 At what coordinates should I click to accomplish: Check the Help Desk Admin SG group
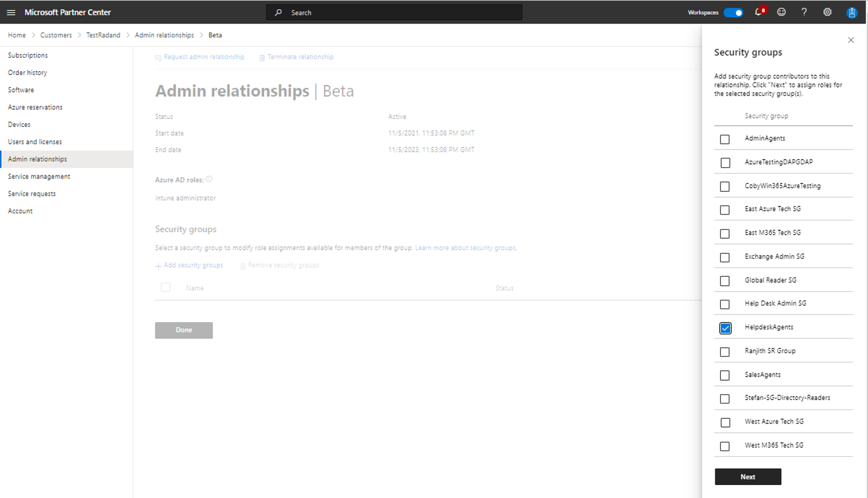725,304
